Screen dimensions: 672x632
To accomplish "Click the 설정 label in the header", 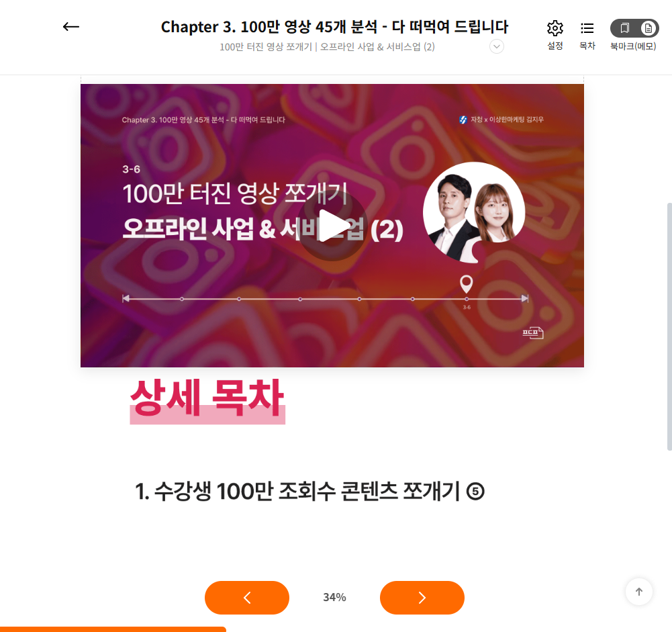I will click(555, 46).
